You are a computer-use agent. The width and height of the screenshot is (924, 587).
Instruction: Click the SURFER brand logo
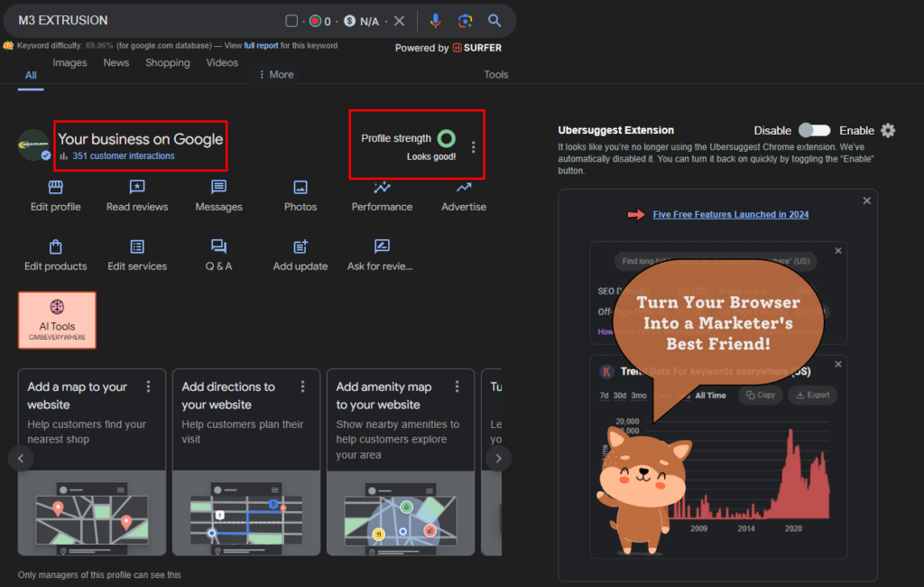pos(477,48)
